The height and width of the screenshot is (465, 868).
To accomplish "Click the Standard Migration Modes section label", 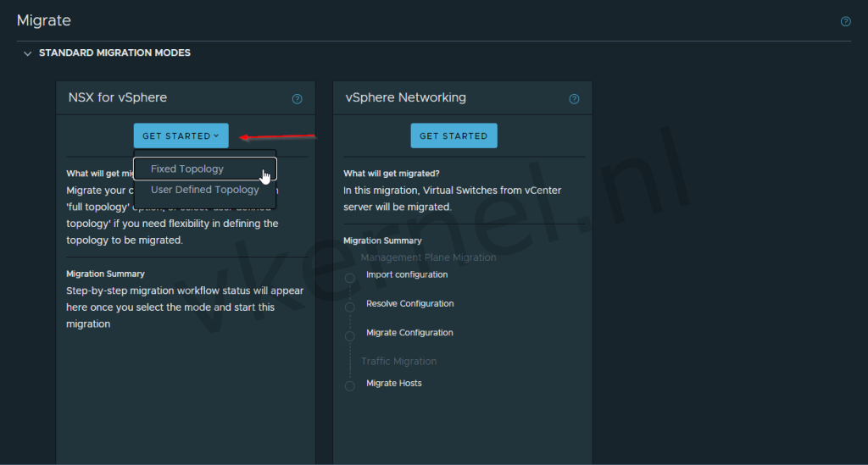I will click(114, 53).
